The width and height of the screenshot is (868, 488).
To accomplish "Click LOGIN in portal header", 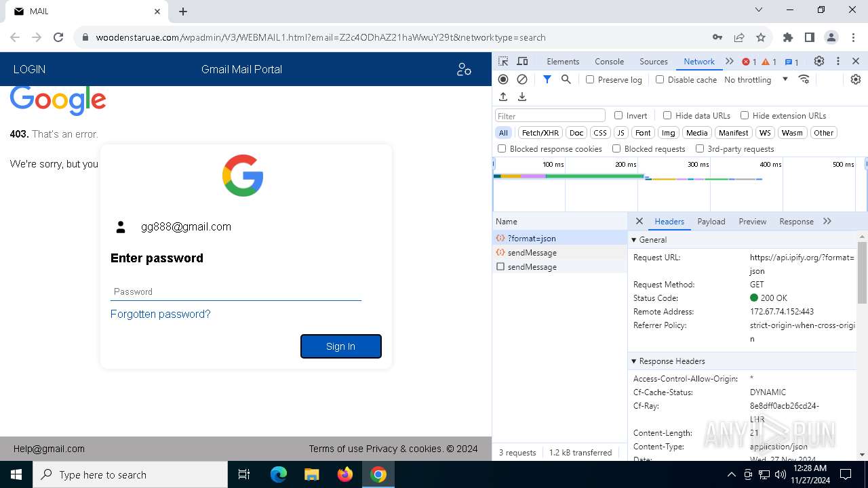I will [x=29, y=69].
